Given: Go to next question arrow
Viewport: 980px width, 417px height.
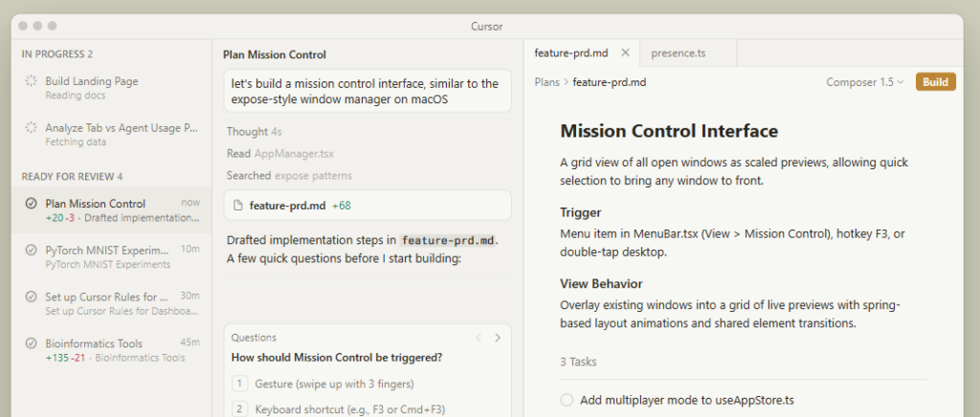Looking at the screenshot, I should tap(498, 338).
